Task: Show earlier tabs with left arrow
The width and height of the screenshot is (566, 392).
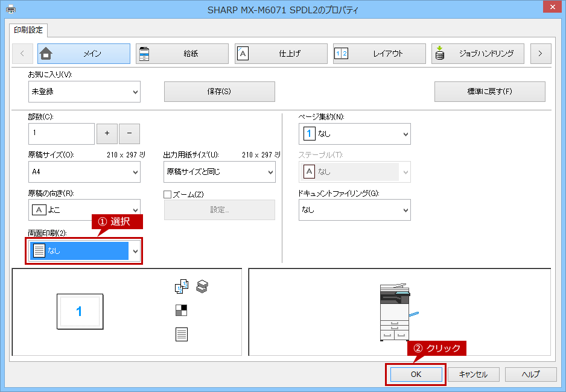Action: click(x=22, y=54)
